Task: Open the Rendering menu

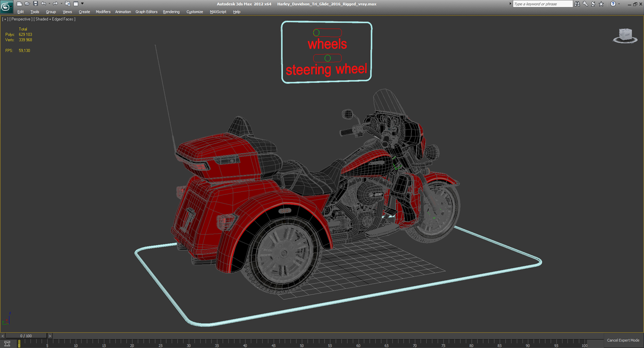Action: 171,12
